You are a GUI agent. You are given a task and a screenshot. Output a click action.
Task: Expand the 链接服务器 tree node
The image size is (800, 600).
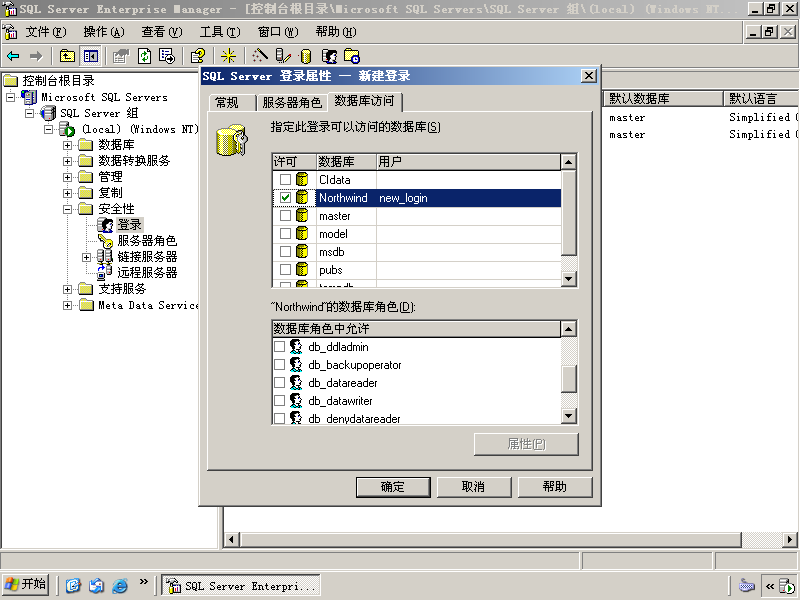86,257
